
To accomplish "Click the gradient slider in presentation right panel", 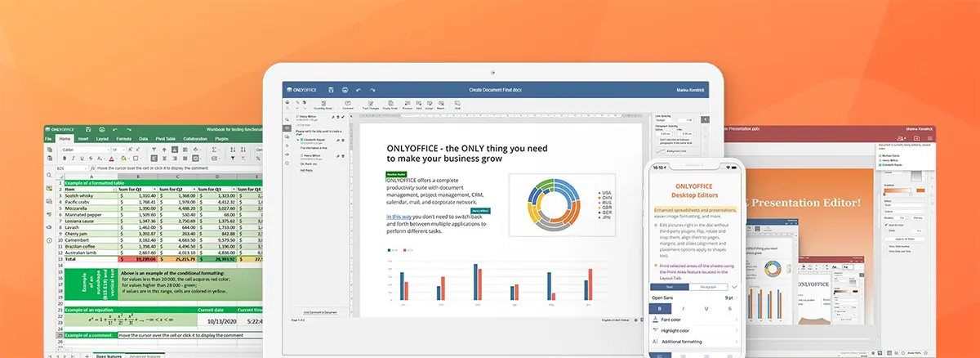I will pos(898,190).
